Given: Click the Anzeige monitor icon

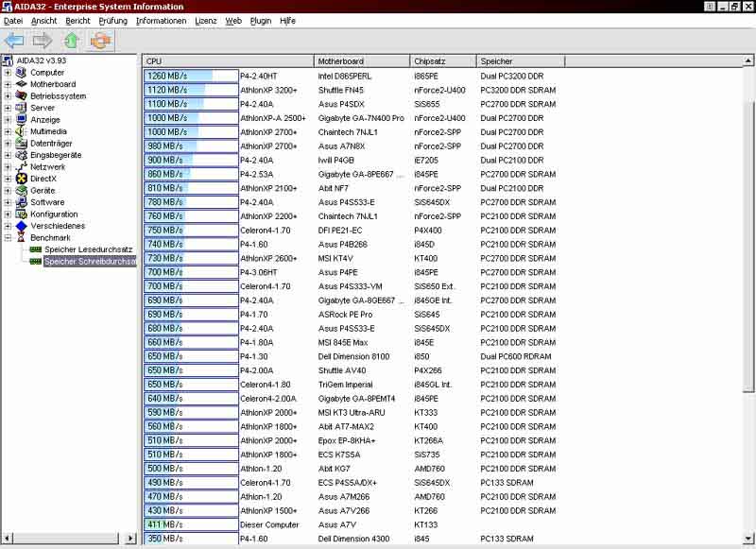Looking at the screenshot, I should click(21, 120).
